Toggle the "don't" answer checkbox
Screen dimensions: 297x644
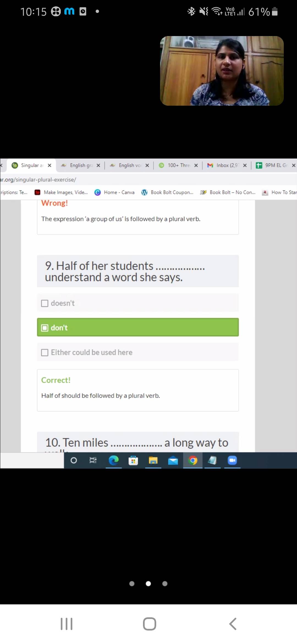[45, 328]
